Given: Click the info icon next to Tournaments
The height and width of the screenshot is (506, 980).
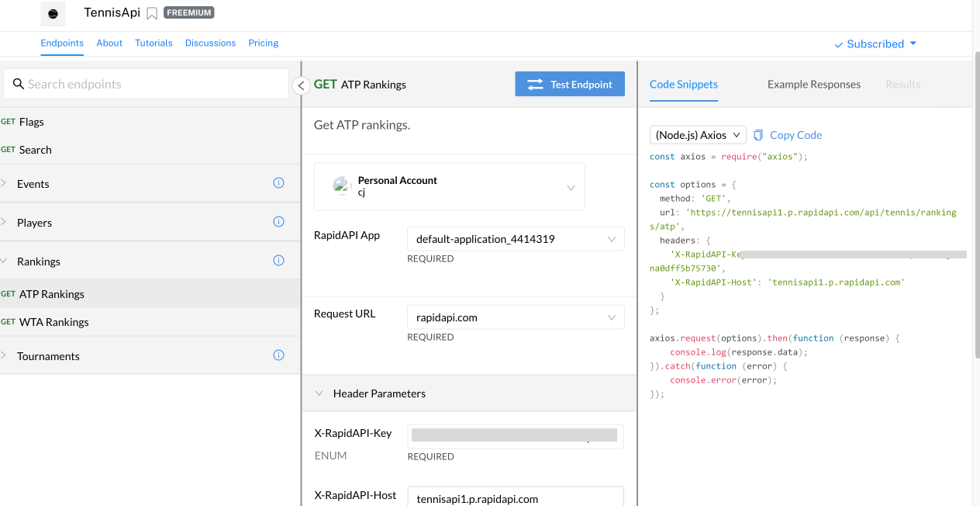Looking at the screenshot, I should [278, 355].
